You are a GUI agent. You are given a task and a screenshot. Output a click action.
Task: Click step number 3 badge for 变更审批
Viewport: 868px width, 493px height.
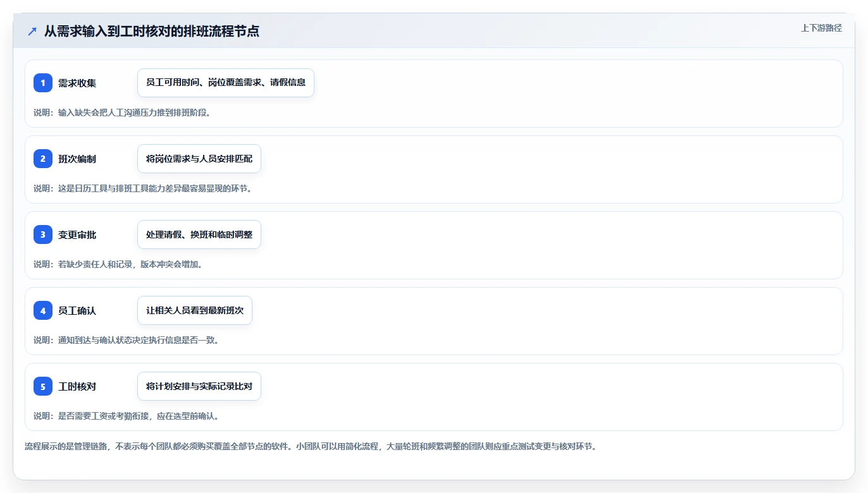click(43, 234)
